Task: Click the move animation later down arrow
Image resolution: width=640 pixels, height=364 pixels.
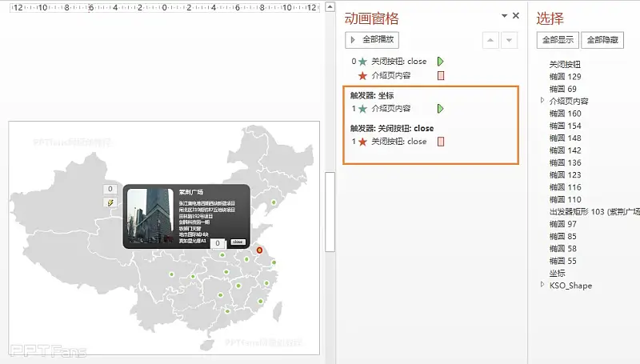Action: coord(509,40)
